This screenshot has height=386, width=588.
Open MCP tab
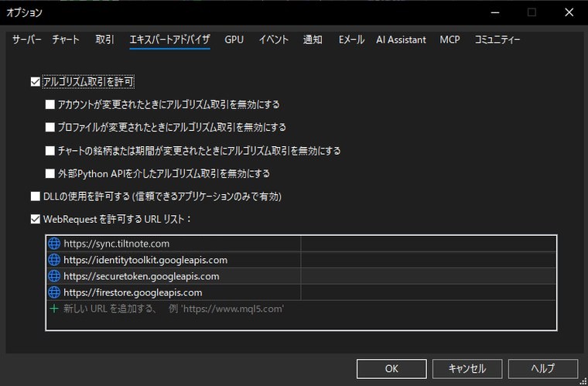(450, 39)
